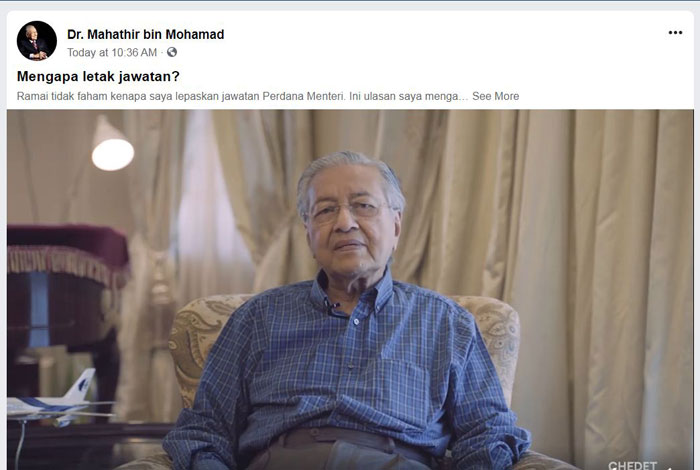
Task: Click the patterned armchair backrest in the video
Action: (x=210, y=339)
